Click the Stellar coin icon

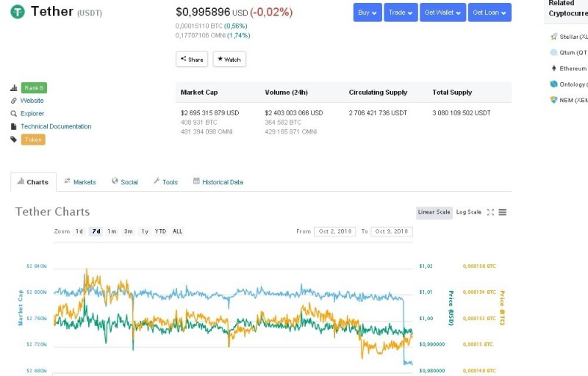[554, 36]
